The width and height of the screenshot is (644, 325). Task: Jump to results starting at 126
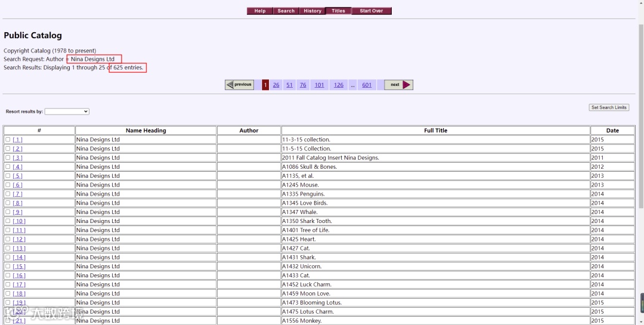coord(339,85)
